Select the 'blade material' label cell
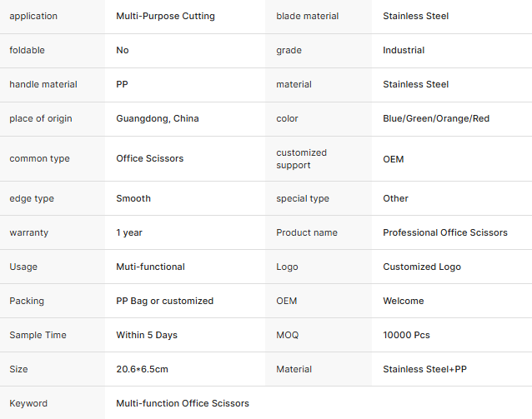This screenshot has width=532, height=419. pyautogui.click(x=306, y=16)
